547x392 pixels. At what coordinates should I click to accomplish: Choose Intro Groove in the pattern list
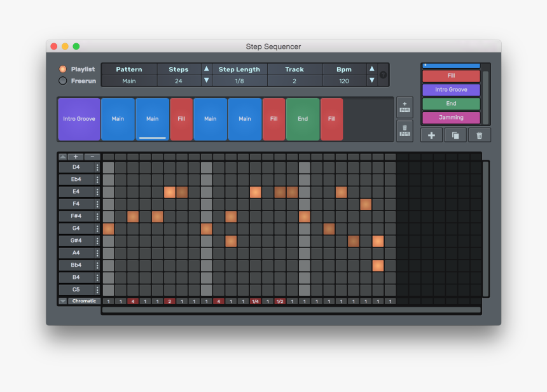coord(451,90)
